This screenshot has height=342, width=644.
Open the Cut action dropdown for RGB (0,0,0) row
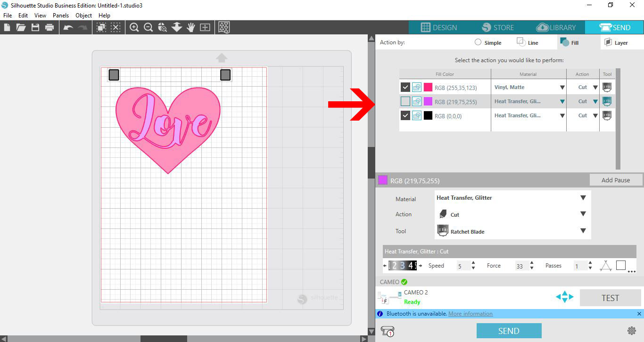(595, 115)
